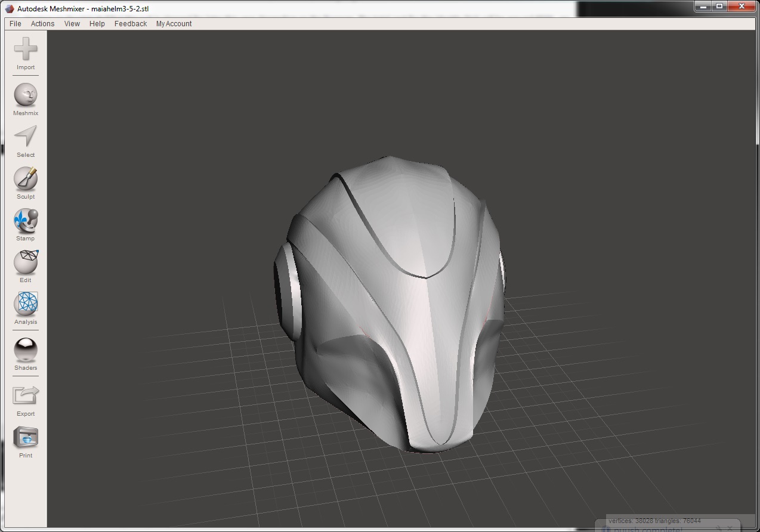760x532 pixels.
Task: Open the Stamp tool
Action: pos(26,220)
